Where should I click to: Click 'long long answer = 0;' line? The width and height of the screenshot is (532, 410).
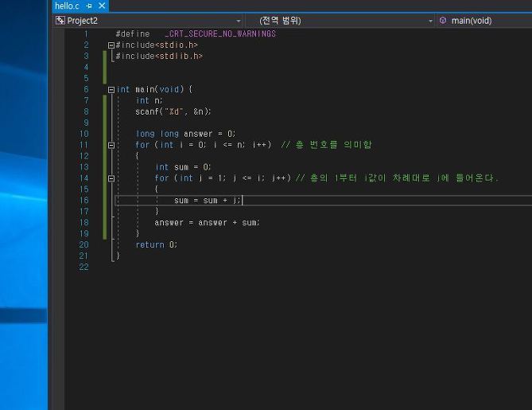185,134
